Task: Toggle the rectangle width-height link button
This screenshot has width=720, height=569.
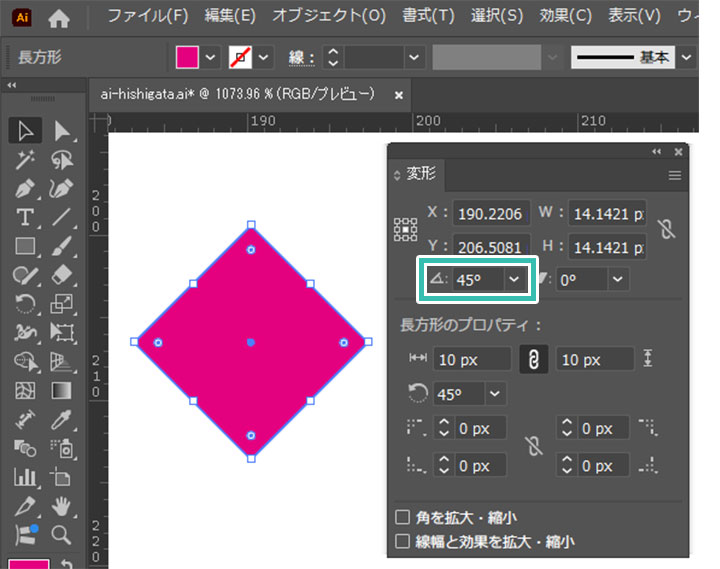Action: (x=533, y=359)
